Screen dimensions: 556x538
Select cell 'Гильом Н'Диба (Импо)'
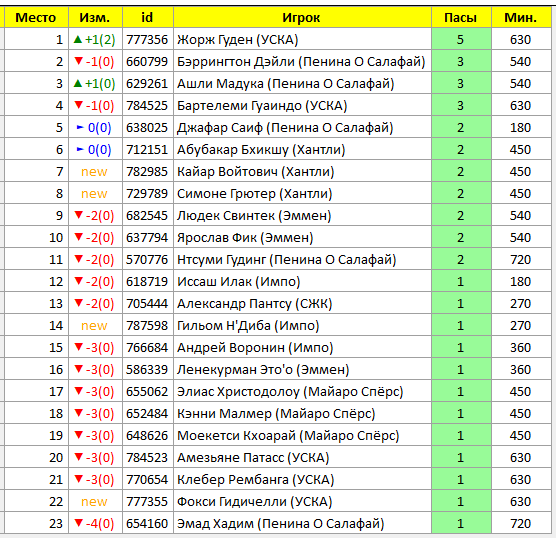[302, 325]
